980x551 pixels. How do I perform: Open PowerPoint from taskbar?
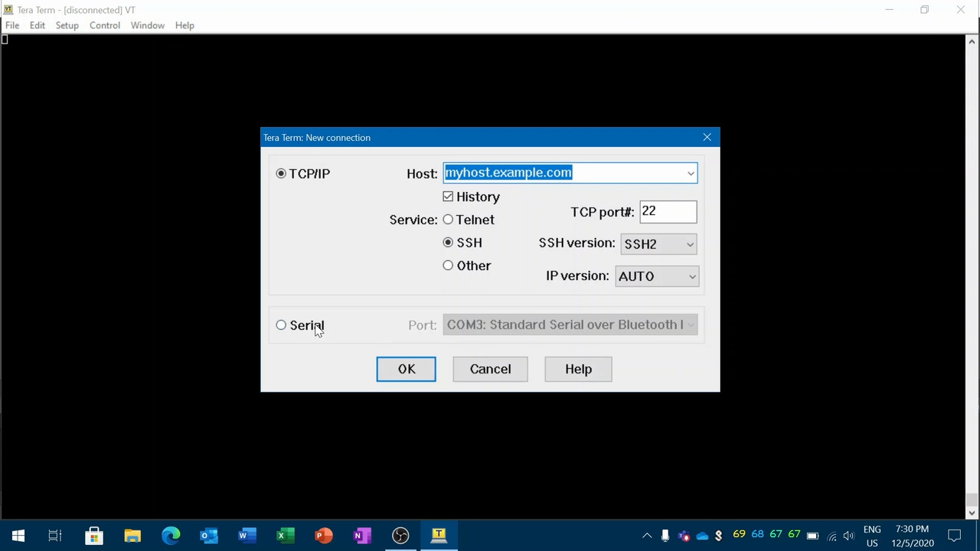pyautogui.click(x=324, y=536)
